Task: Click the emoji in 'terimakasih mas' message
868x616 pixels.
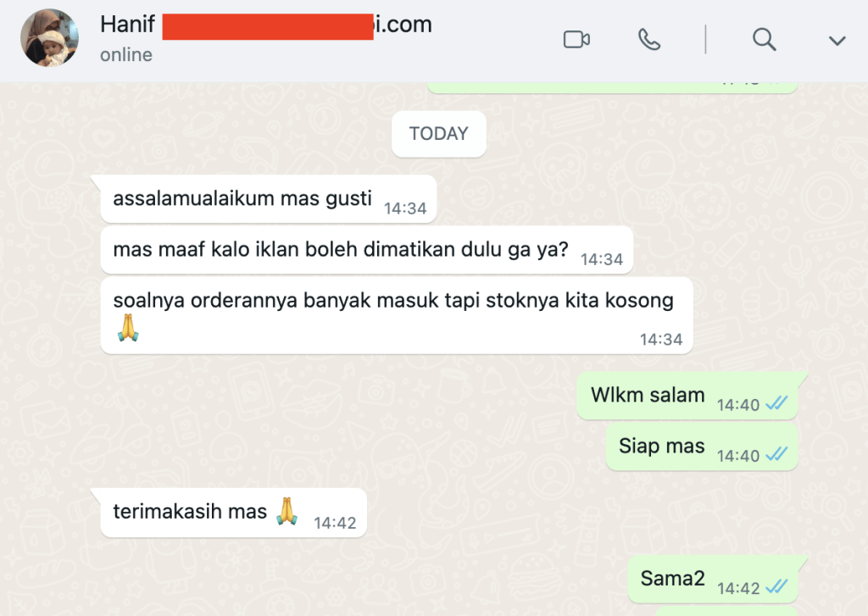Action: [x=287, y=511]
